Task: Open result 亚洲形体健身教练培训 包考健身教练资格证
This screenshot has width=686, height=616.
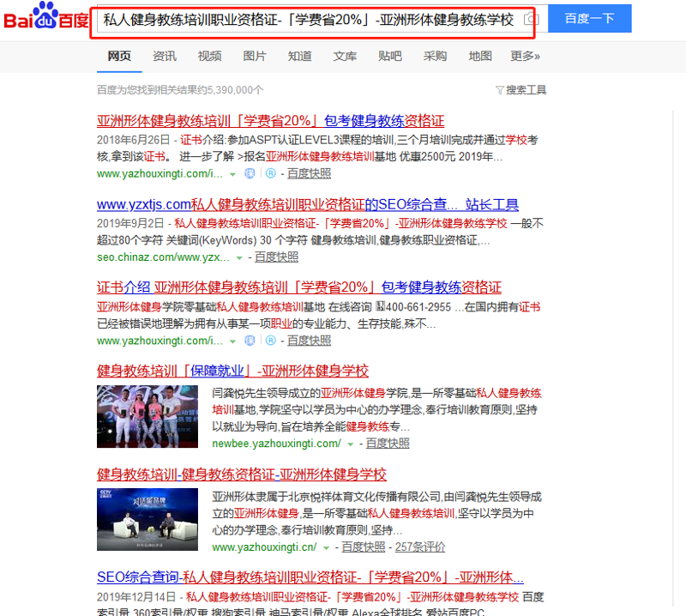Action: point(270,120)
